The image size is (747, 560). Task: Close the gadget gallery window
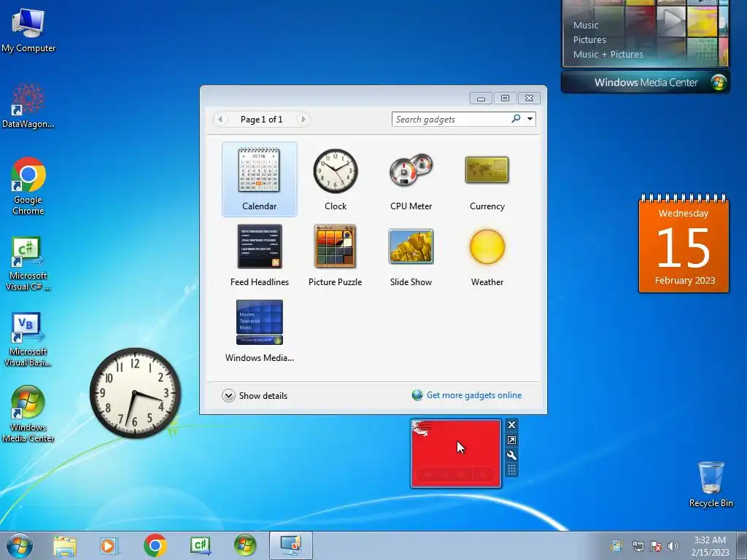point(530,98)
